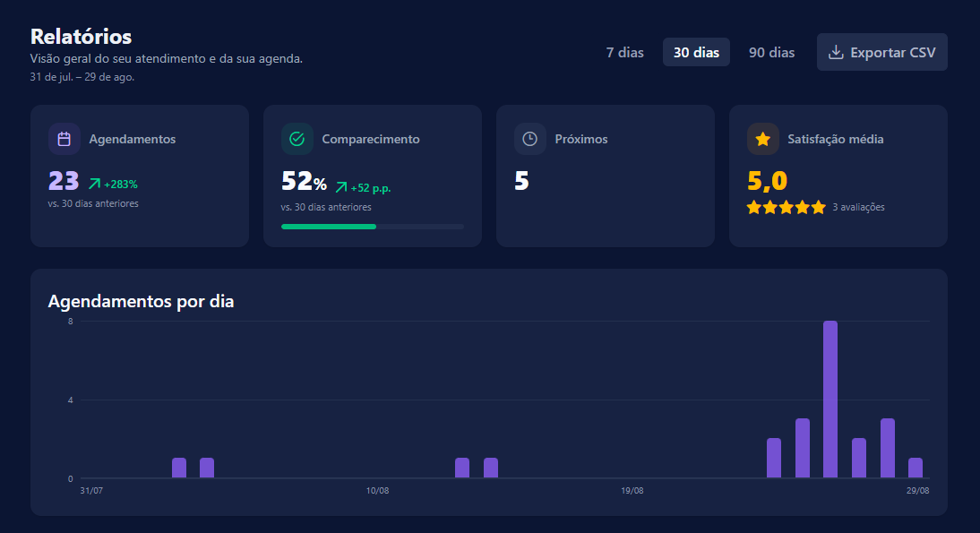This screenshot has width=980, height=533.
Task: Click the star icon beside Satisfação média
Action: click(x=762, y=139)
